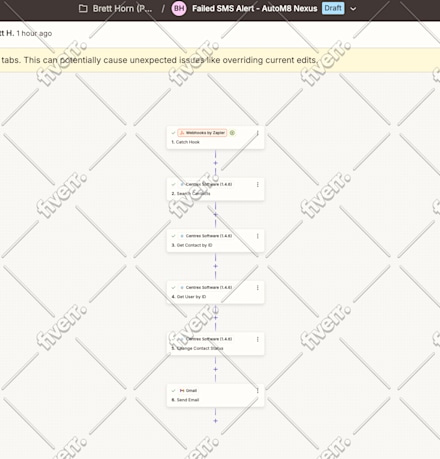This screenshot has height=459, width=440.
Task: Select the '5. Change Contact Status' label
Action: [197, 348]
